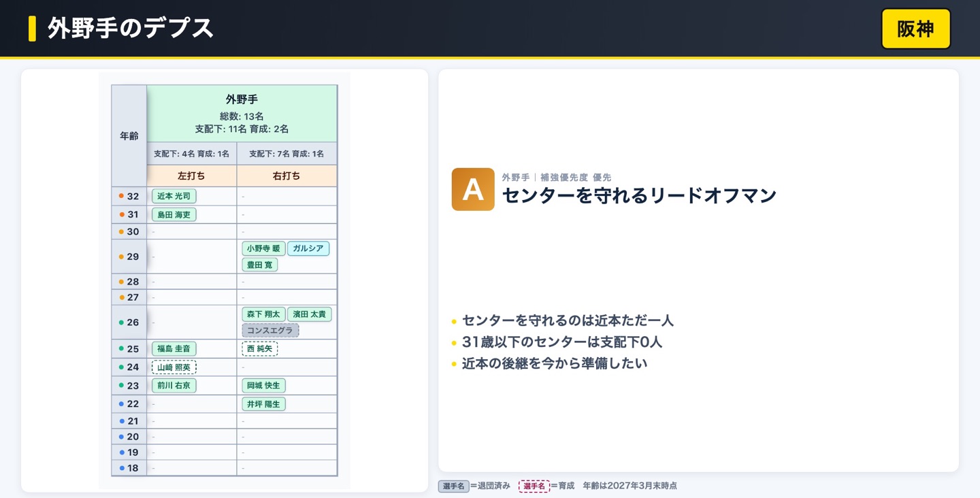The height and width of the screenshot is (498, 980).
Task: Open the 豊田 寛 player chip
Action: point(259,265)
